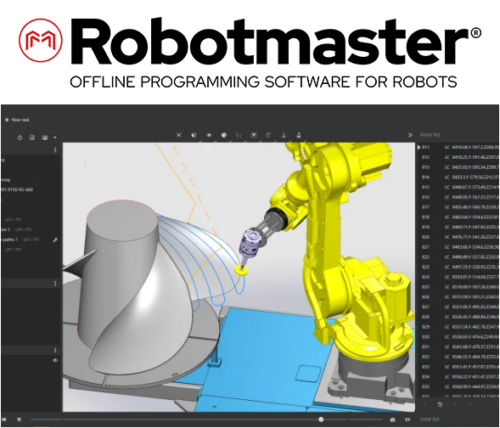500x428 pixels.
Task: Select the Point list header
Action: (430, 135)
